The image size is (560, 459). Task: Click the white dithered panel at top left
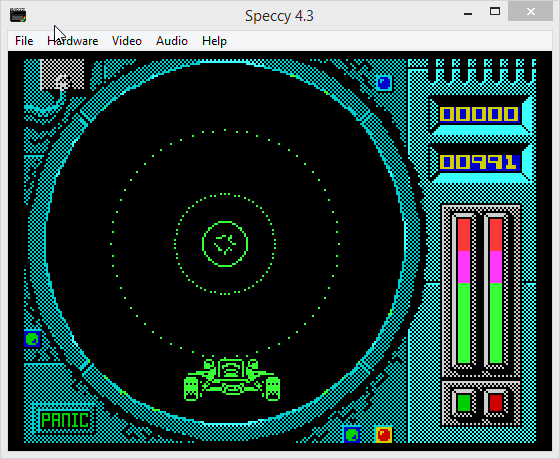pyautogui.click(x=62, y=75)
